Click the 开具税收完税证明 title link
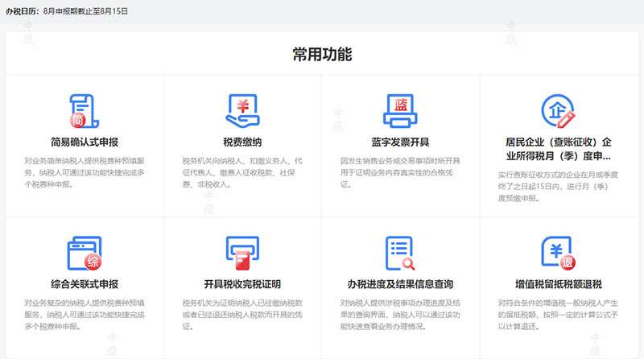 point(242,285)
